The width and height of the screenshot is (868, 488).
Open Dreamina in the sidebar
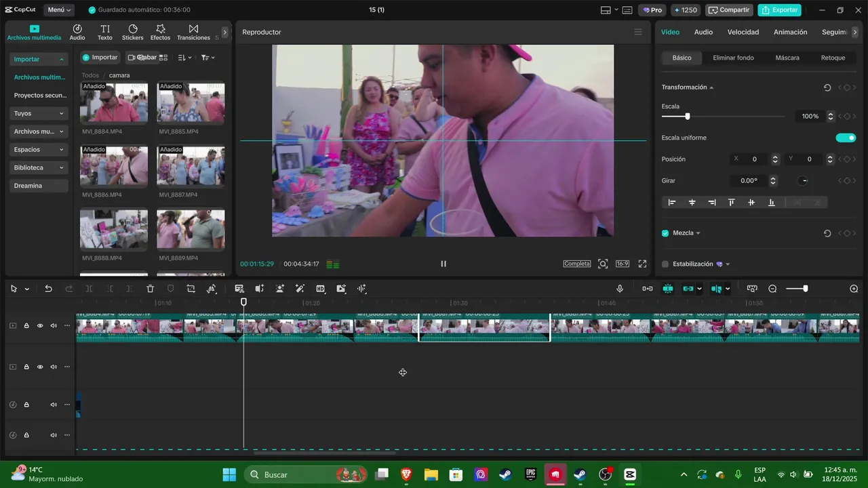(39, 186)
